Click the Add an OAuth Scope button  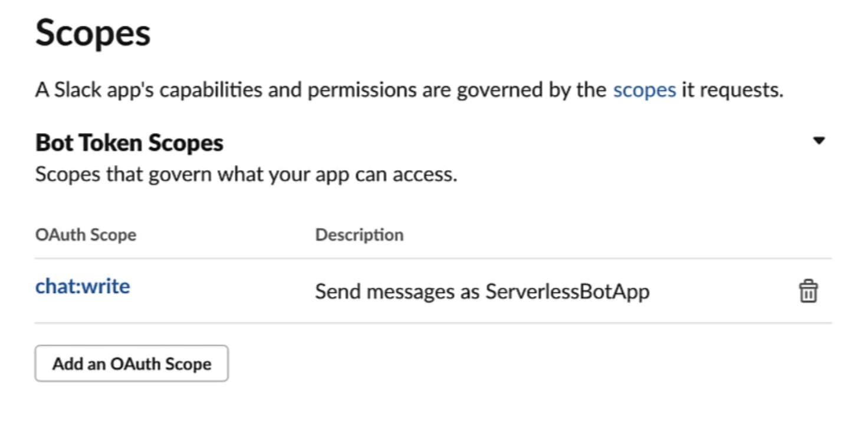[x=131, y=364]
